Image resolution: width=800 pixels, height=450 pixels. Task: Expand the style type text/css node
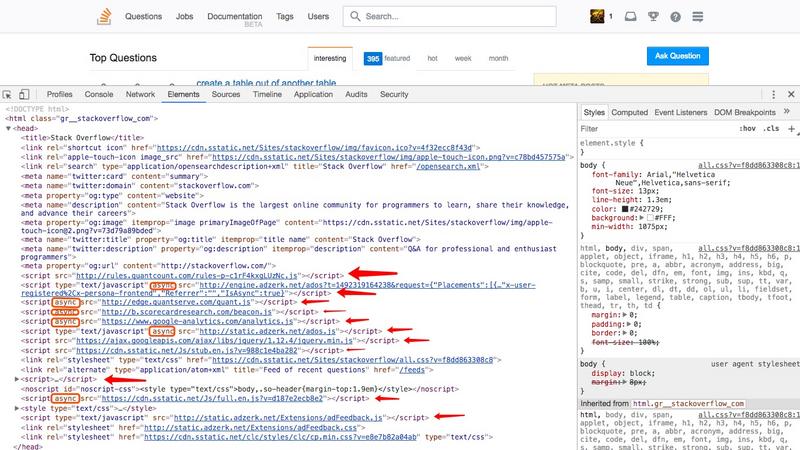click(x=17, y=408)
